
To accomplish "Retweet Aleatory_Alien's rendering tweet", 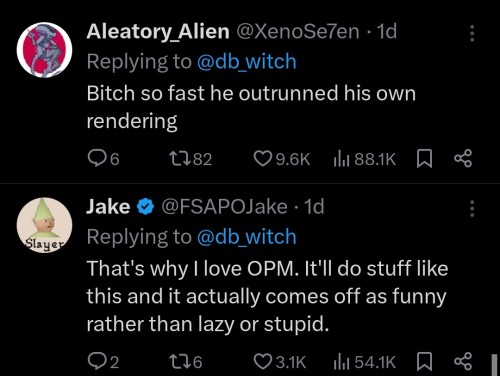I will (x=191, y=159).
